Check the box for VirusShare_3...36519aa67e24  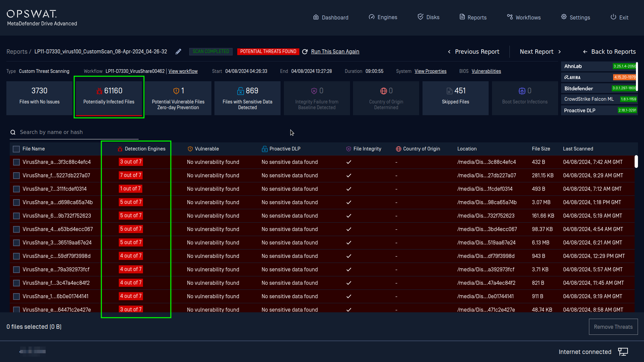pyautogui.click(x=16, y=243)
